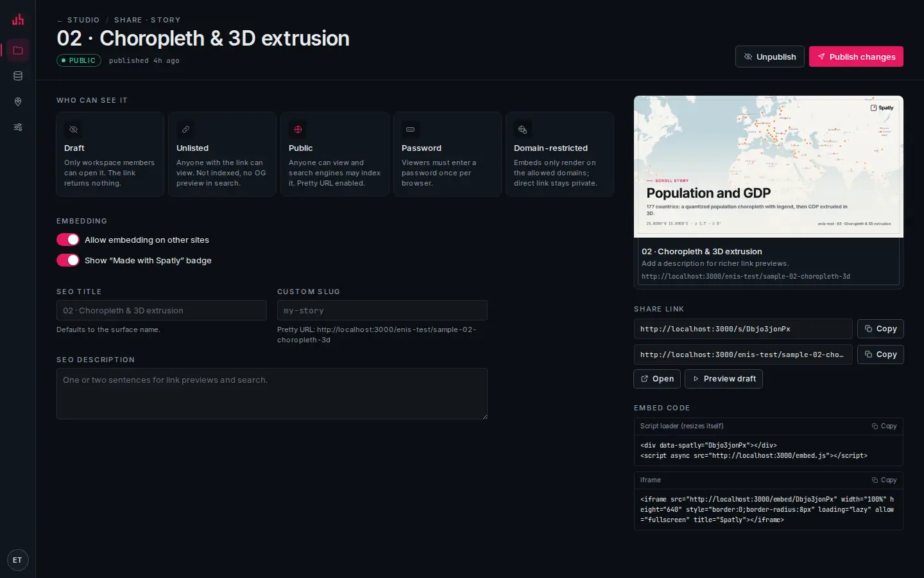
Task: Click the PUBLIC status badge
Action: point(79,60)
